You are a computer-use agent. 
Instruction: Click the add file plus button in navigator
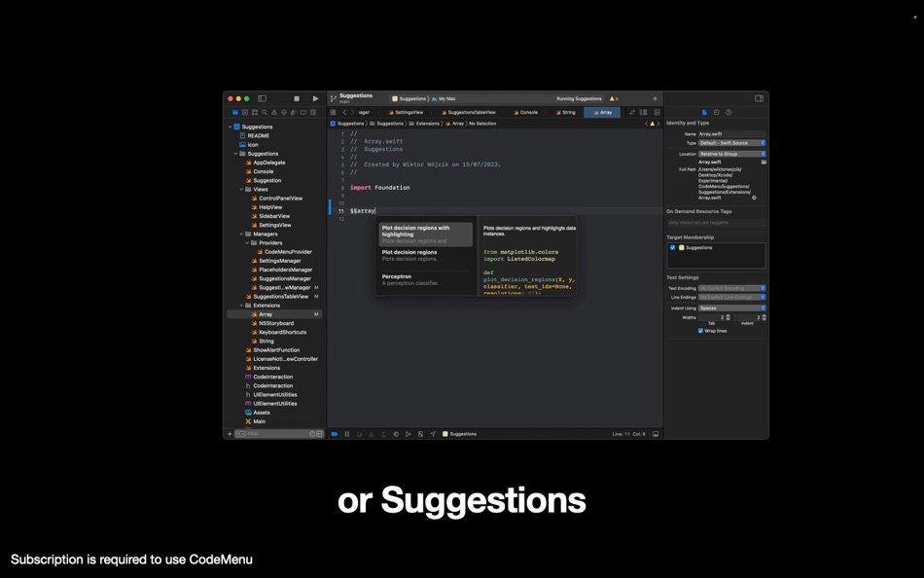230,434
